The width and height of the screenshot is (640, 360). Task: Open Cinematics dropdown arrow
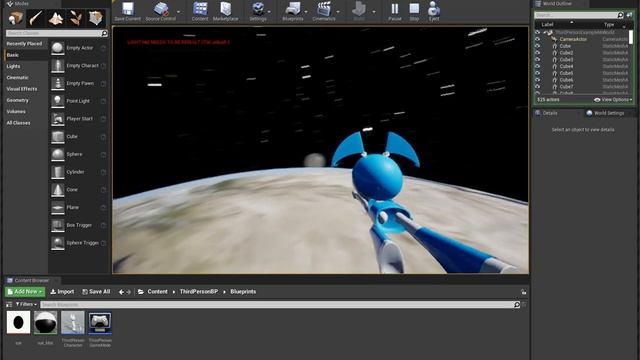[338, 12]
